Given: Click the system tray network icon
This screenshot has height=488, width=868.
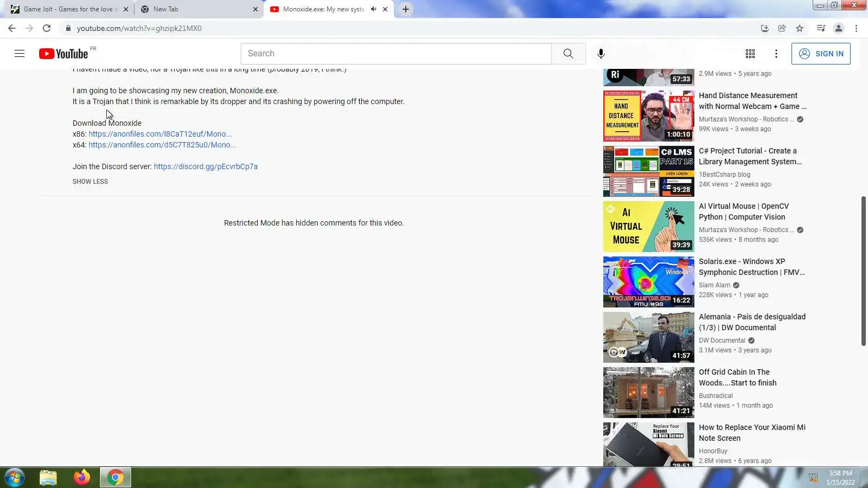Looking at the screenshot, I should pyautogui.click(x=813, y=478).
